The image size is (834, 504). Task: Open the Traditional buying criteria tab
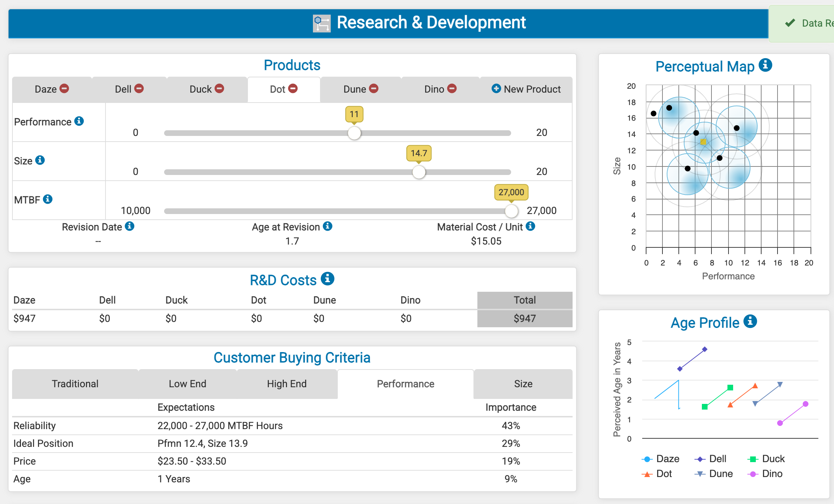coord(75,384)
